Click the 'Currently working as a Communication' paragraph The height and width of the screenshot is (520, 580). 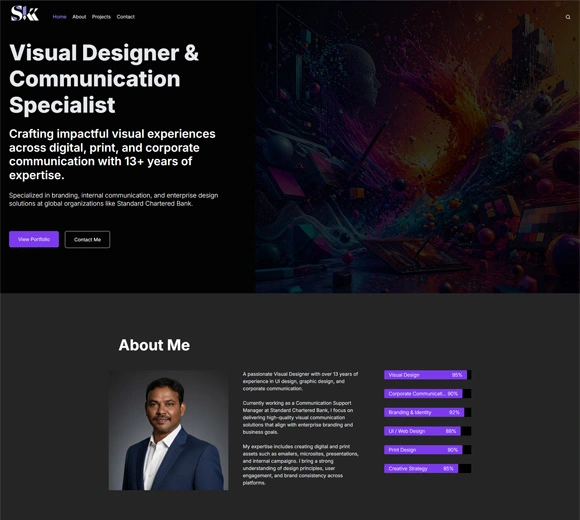pos(298,417)
